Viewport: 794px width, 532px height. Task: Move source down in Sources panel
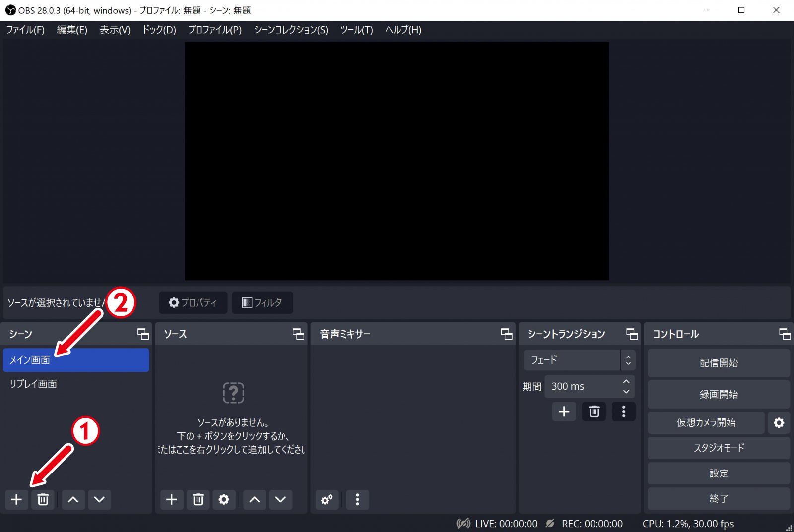[280, 499]
